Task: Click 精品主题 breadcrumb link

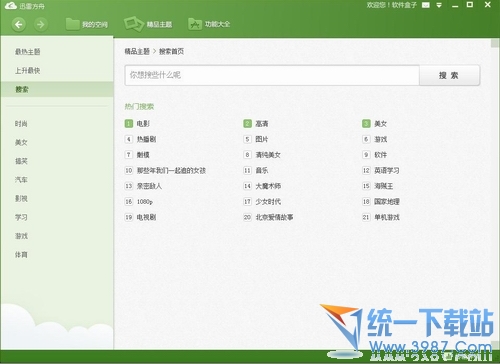Action: point(137,51)
